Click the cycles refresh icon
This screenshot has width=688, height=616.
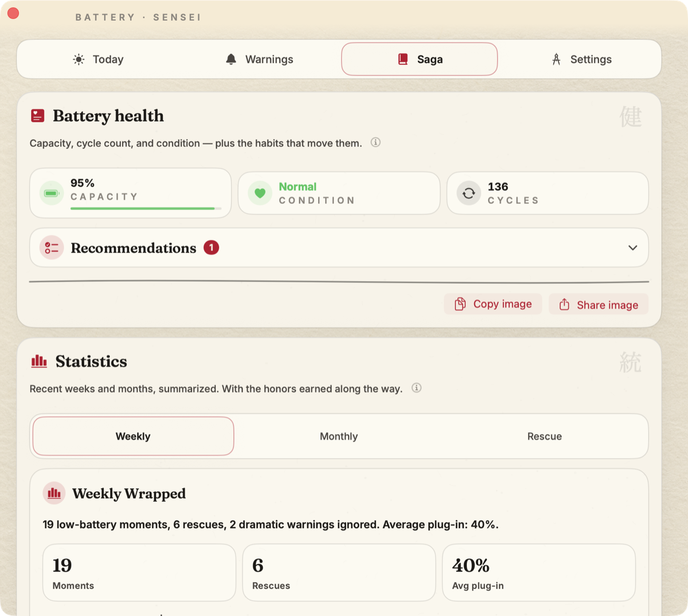[468, 193]
